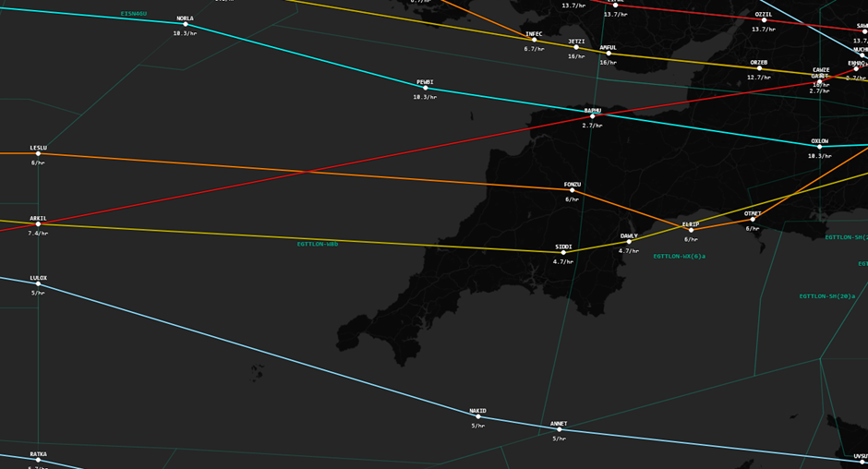The image size is (868, 469).
Task: Select the LULOX waypoint dot
Action: point(38,284)
